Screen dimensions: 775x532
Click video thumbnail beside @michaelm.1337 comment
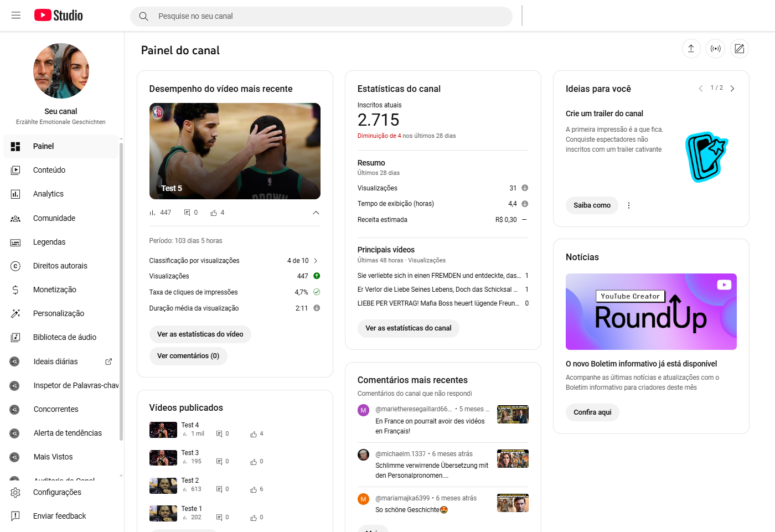(x=513, y=459)
